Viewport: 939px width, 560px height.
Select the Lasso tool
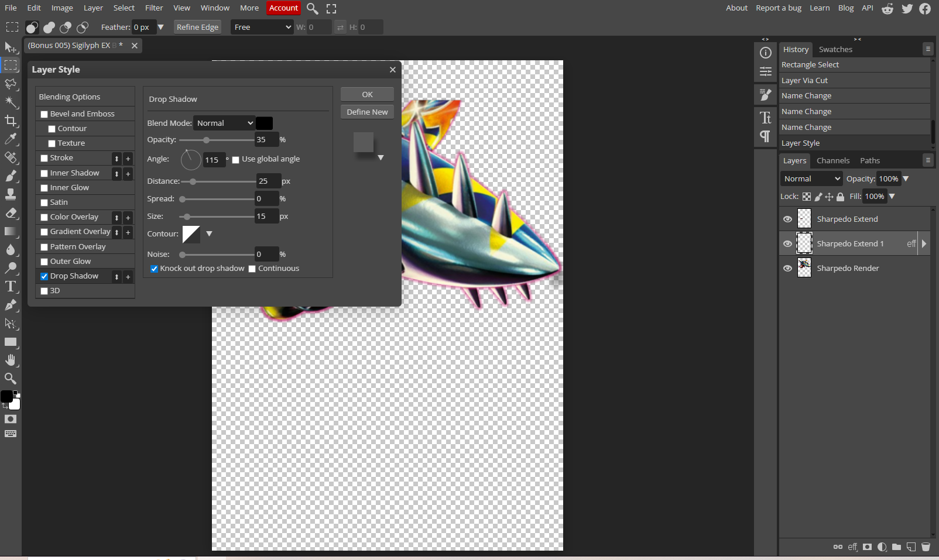point(11,84)
